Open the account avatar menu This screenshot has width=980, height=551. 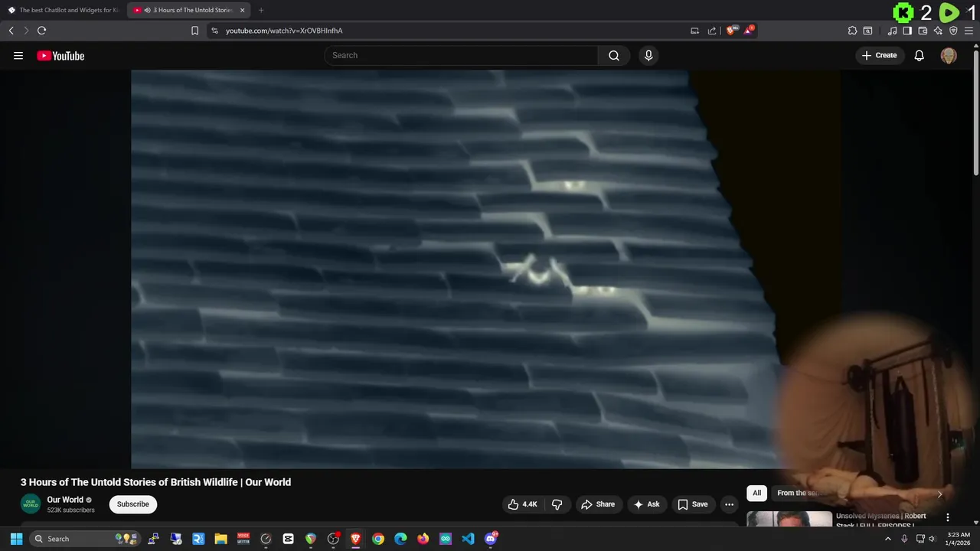(949, 55)
